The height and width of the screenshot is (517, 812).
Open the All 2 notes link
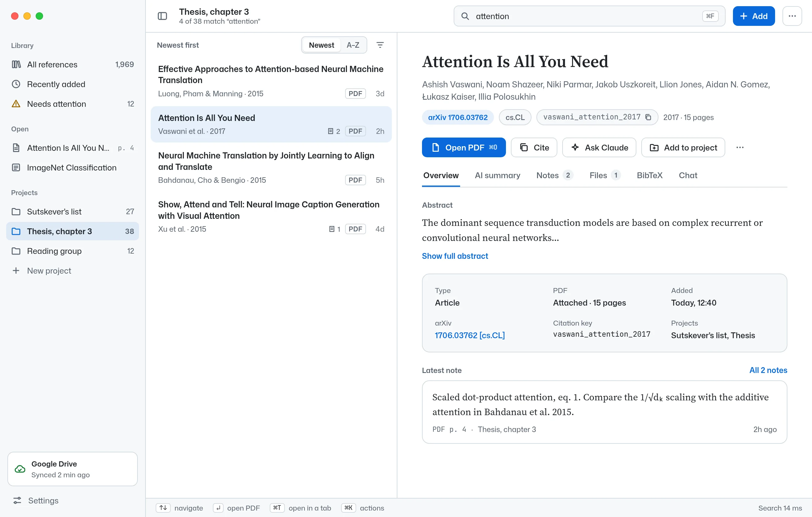pos(768,370)
